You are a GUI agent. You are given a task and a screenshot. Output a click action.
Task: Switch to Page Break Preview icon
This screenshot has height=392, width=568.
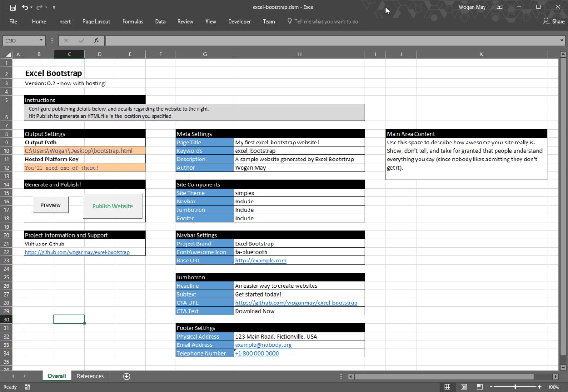[480, 387]
